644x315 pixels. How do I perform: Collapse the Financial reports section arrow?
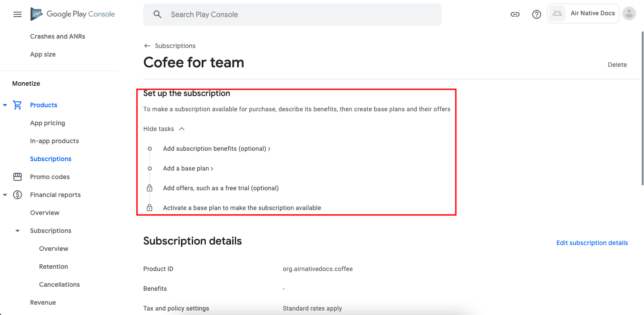coord(5,195)
